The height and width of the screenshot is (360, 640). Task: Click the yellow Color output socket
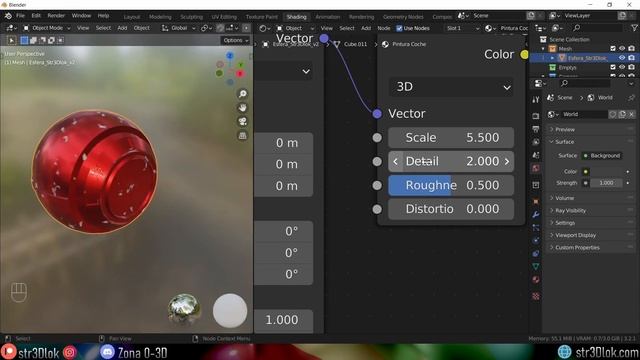[x=524, y=54]
